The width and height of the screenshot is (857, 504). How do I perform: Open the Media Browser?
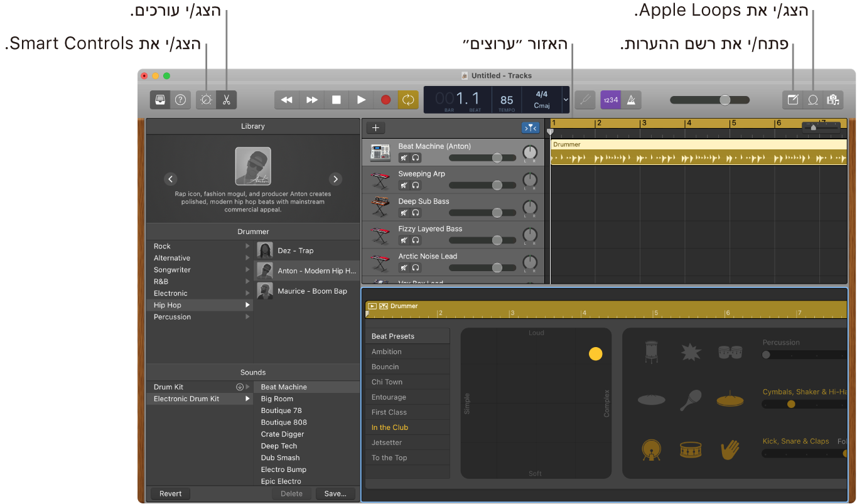point(833,100)
